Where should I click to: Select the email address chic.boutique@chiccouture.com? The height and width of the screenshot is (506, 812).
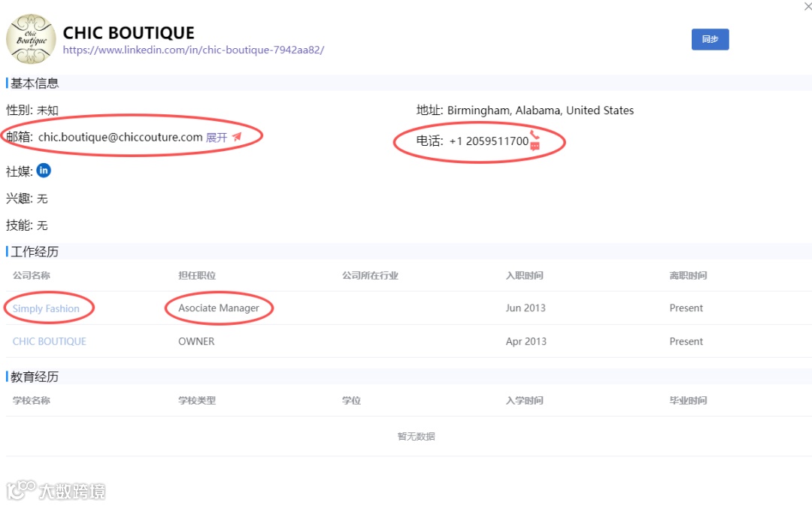tap(120, 138)
